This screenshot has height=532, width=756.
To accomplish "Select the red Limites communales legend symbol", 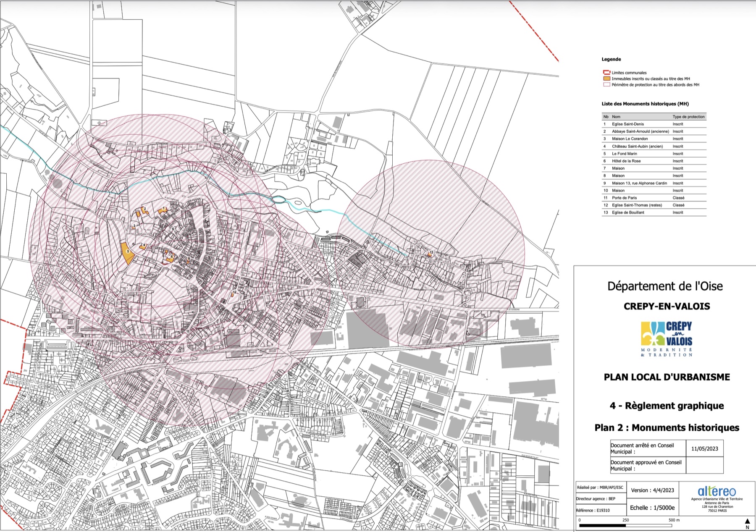I will coord(606,73).
